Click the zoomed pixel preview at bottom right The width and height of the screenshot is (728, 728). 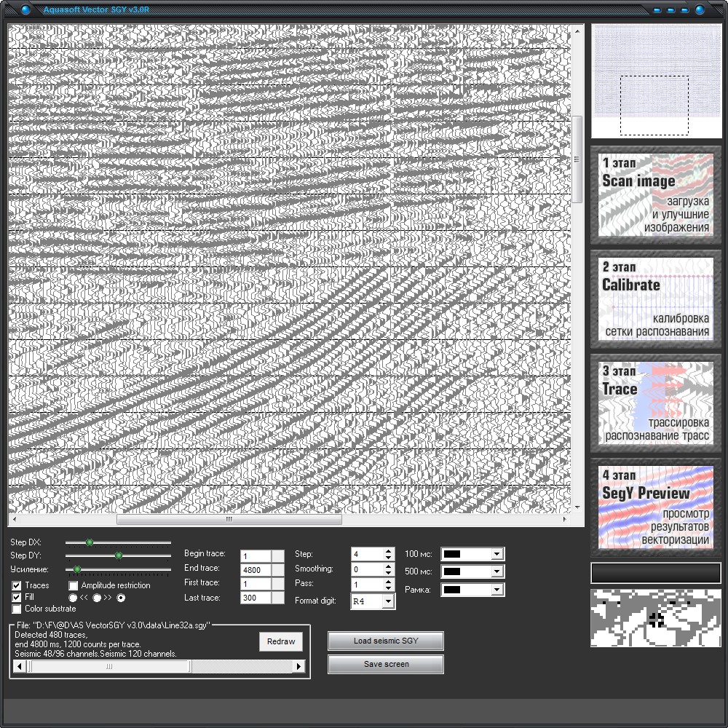[655, 618]
